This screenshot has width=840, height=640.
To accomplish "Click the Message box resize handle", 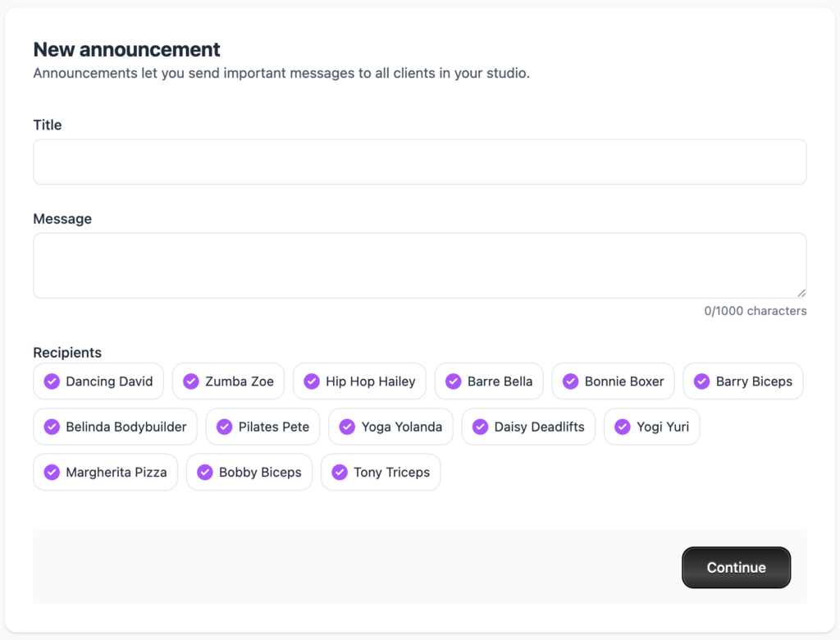I will coord(801,293).
